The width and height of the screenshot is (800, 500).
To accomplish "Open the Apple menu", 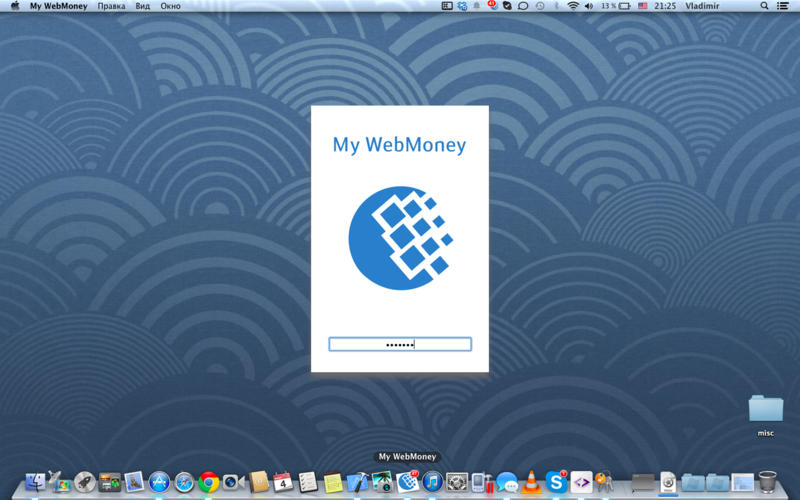I will [x=15, y=6].
